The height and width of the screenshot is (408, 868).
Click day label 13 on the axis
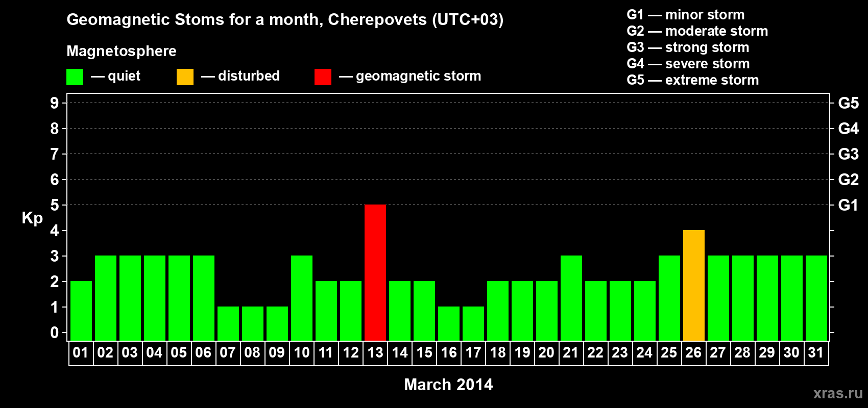coord(375,353)
